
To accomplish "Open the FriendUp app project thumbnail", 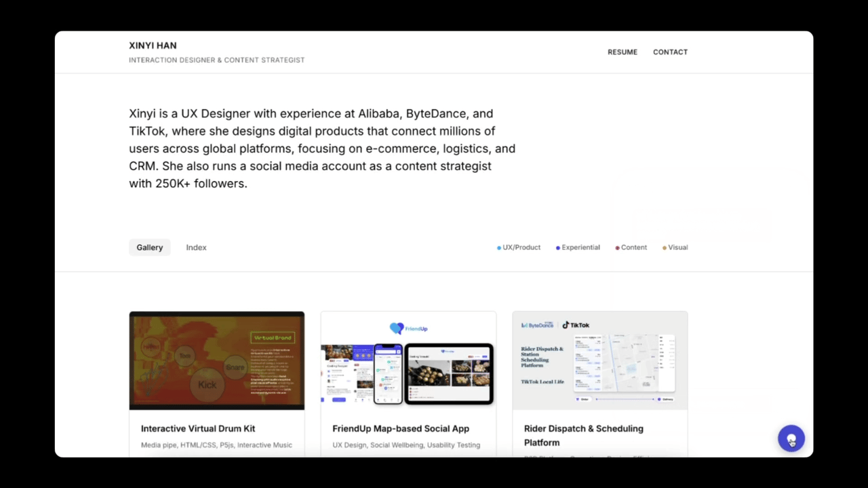I will click(408, 361).
